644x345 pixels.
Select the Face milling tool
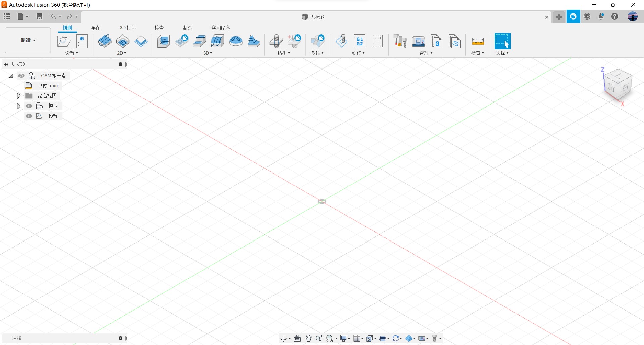coord(141,41)
